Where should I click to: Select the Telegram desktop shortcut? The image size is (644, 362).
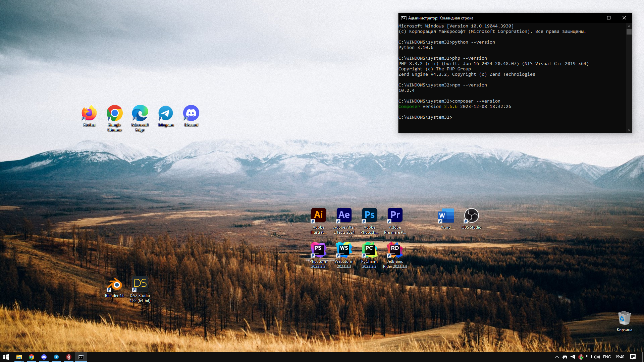pyautogui.click(x=166, y=116)
